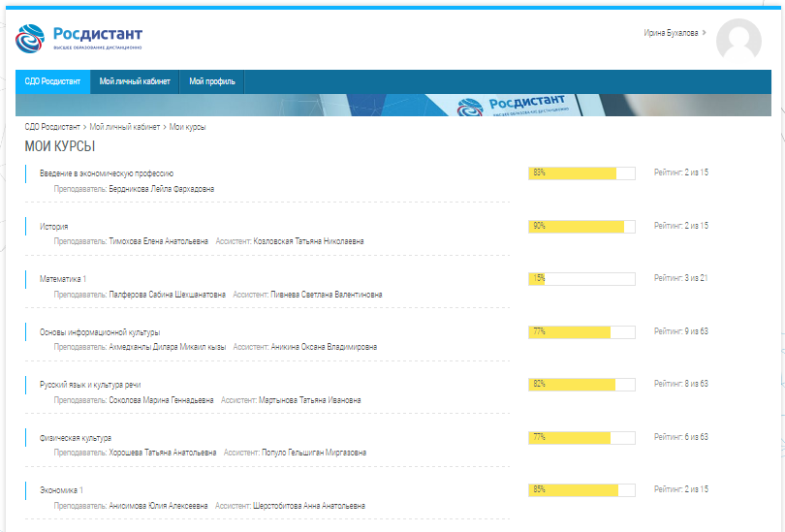The width and height of the screenshot is (785, 532).
Task: Click СДО Росдистант breadcrumb link
Action: (52, 127)
